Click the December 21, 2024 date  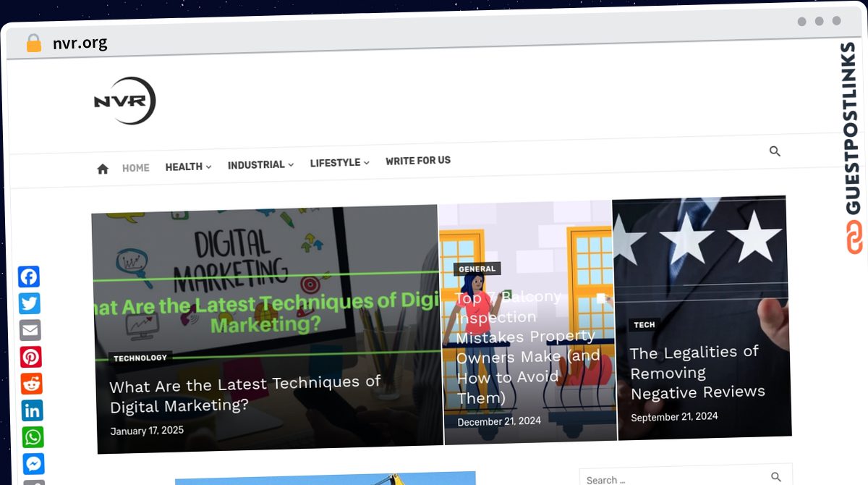click(x=499, y=421)
